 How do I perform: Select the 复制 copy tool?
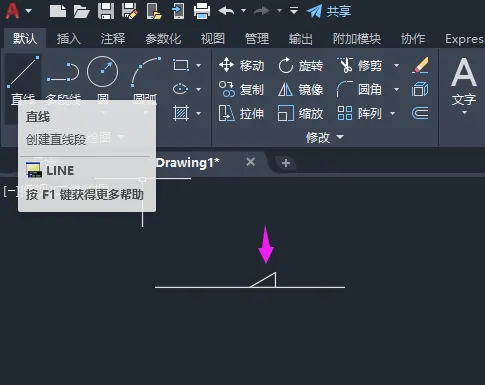pos(242,89)
